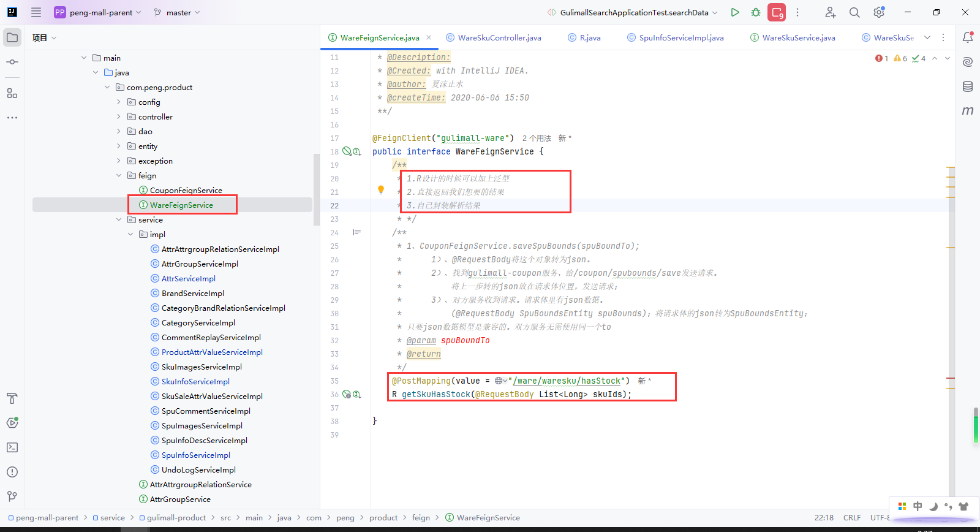Show hidden editor tabs dropdown
980x532 pixels.
click(927, 37)
